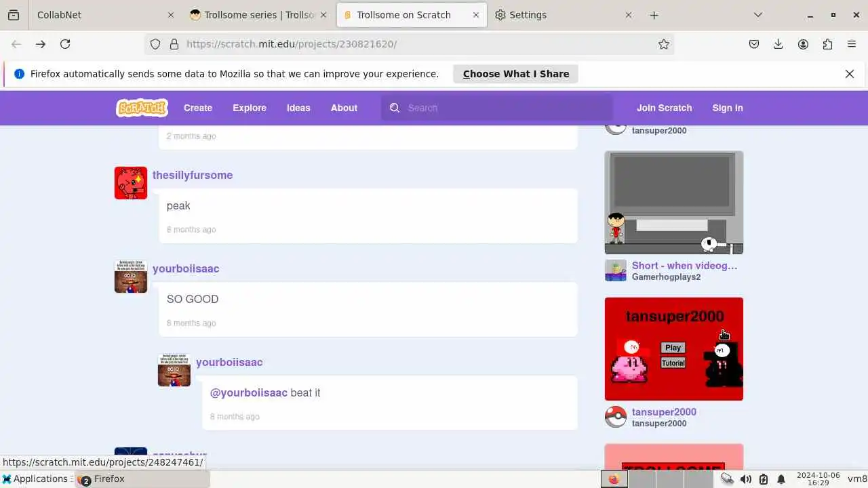Open the Create menu item
The height and width of the screenshot is (488, 868).
pos(198,108)
